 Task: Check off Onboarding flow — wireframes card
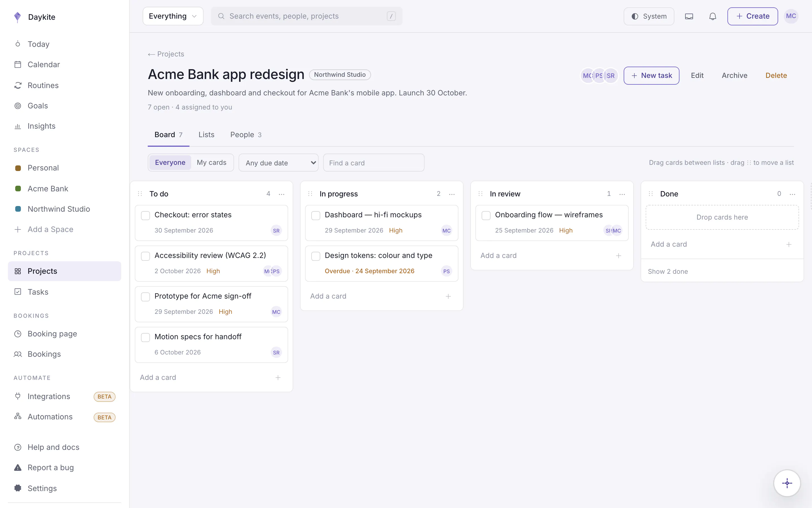(486, 215)
